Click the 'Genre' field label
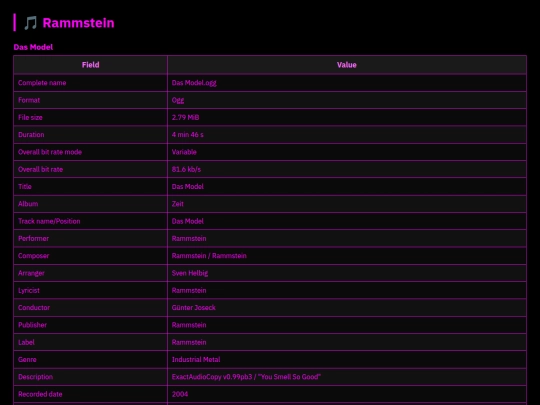The width and height of the screenshot is (540, 405). pos(27,360)
